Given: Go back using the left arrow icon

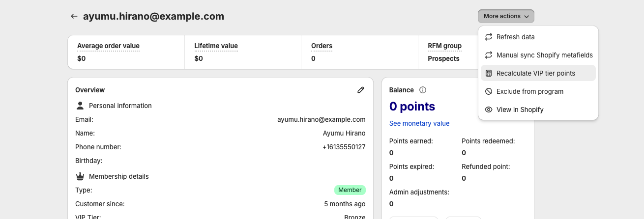Looking at the screenshot, I should [74, 16].
